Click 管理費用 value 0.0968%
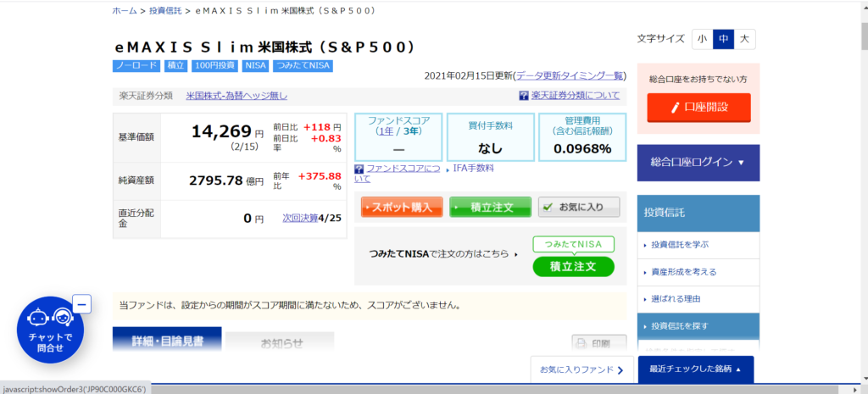The image size is (868, 394). pos(583,149)
